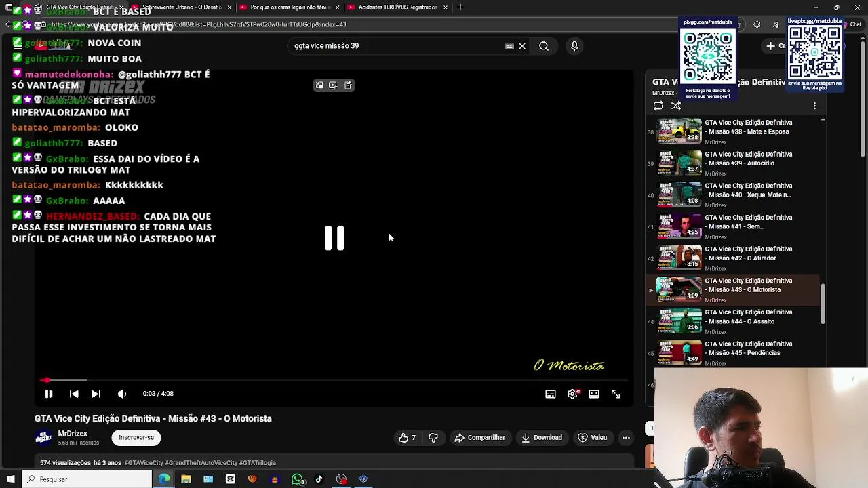Click Inscrever-se subscribe button

pyautogui.click(x=136, y=438)
